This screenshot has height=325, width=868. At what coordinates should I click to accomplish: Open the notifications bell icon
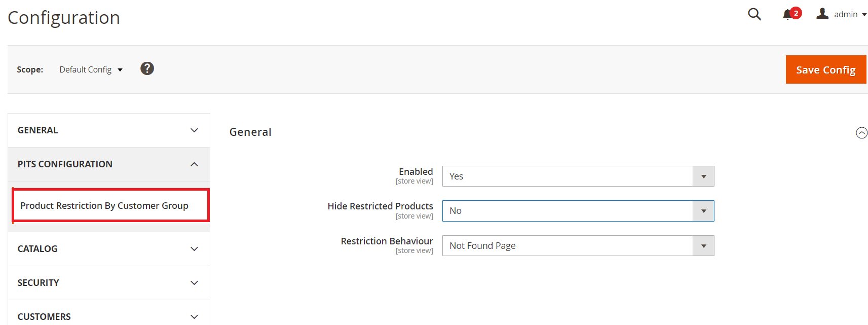[x=787, y=15]
